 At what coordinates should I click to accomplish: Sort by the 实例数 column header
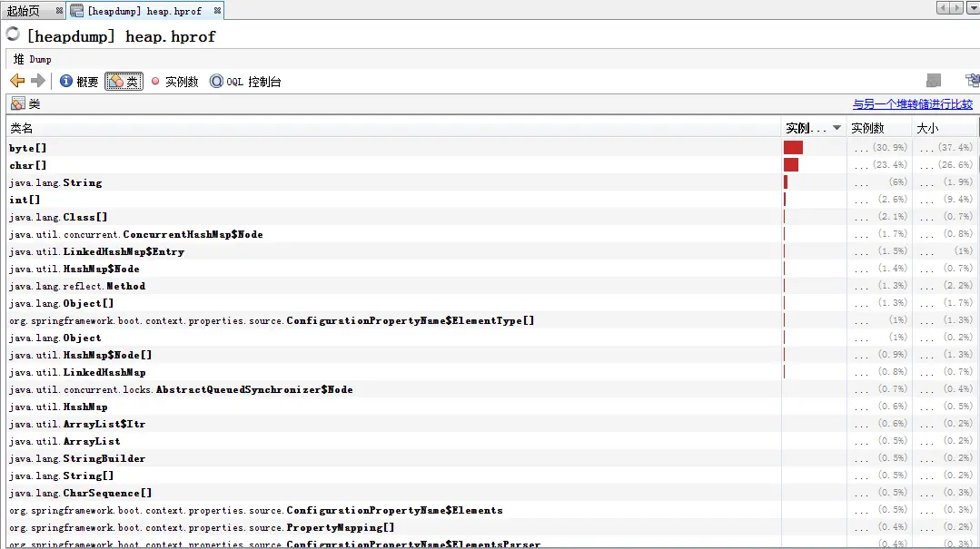[879, 128]
